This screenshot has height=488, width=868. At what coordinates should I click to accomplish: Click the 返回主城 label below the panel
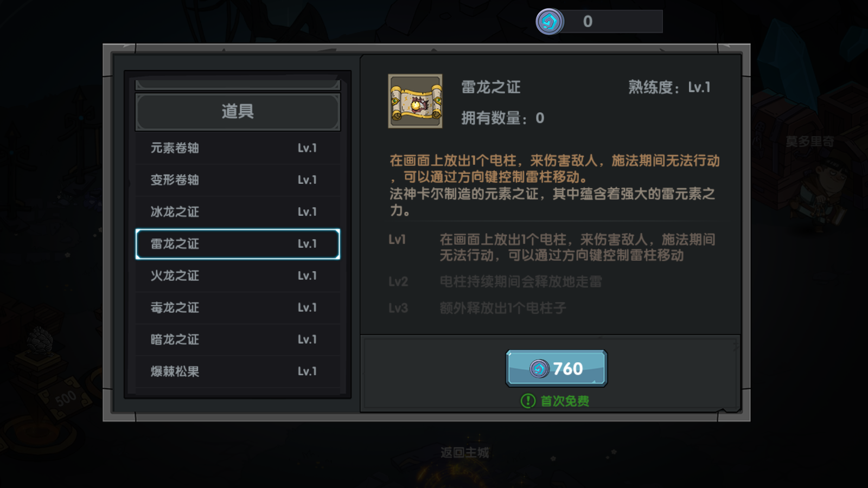click(x=464, y=453)
